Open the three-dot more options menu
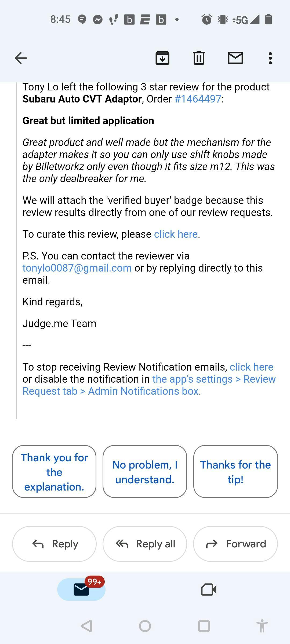This screenshot has height=644, width=290. click(270, 58)
